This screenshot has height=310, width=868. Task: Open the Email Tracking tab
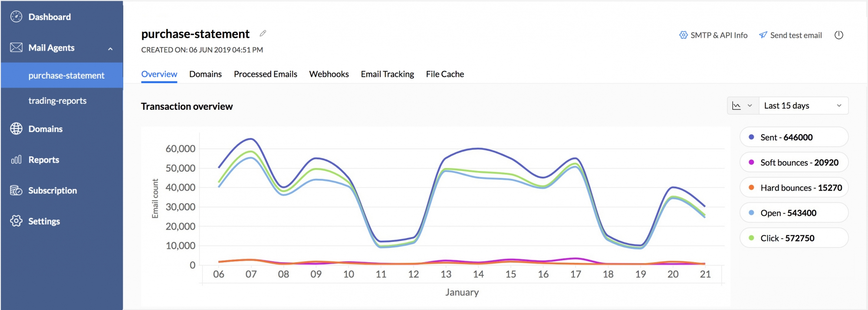387,74
